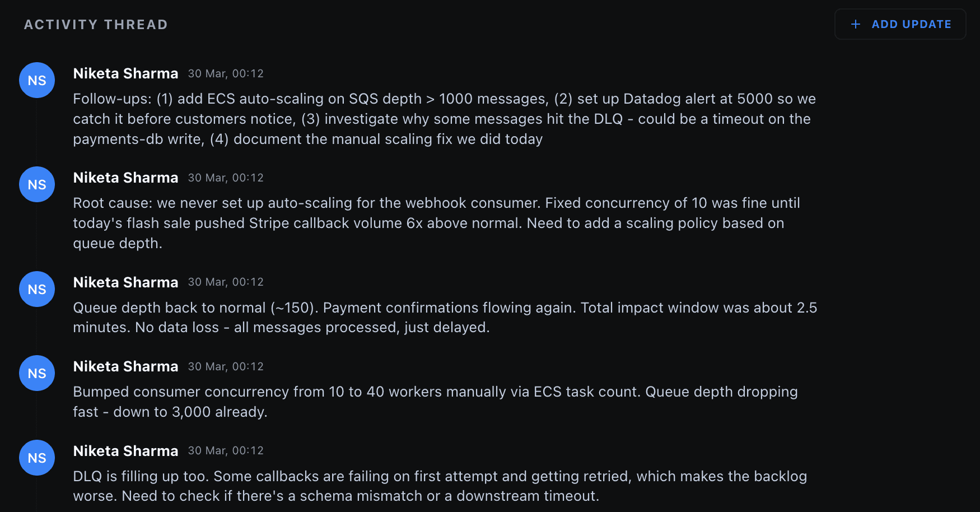Click Niketa Sharma's name on the root cause update
The height and width of the screenshot is (512, 980).
(x=125, y=177)
